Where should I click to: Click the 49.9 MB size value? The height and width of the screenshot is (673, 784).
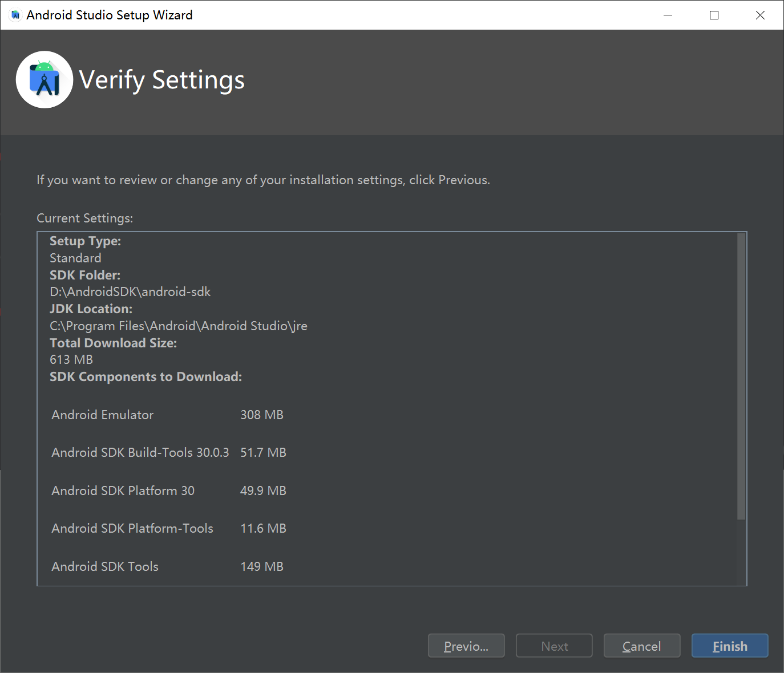click(263, 490)
